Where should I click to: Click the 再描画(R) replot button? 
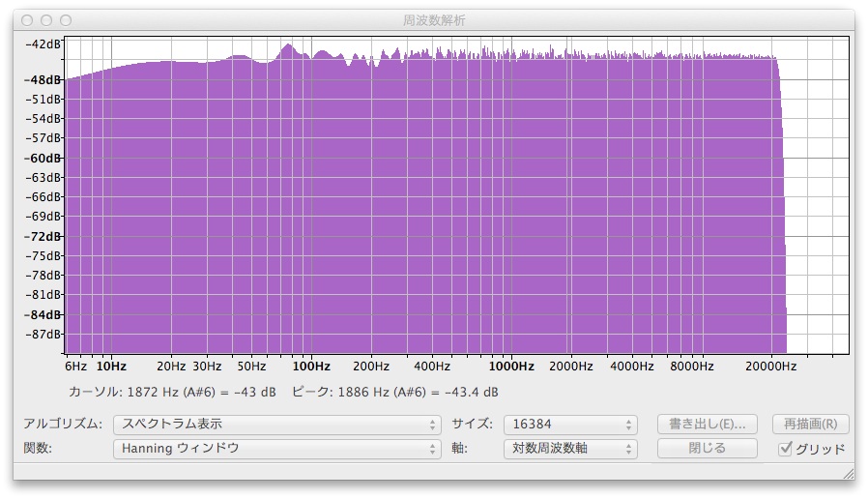coord(810,425)
